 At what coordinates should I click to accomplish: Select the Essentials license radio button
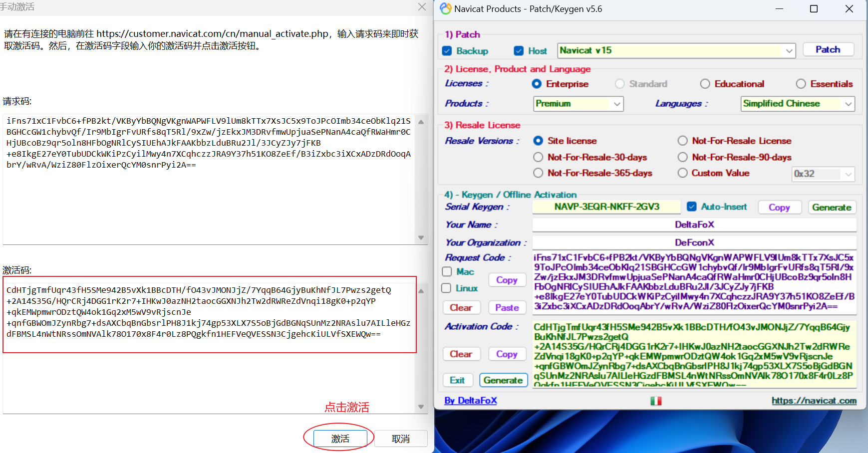click(801, 84)
